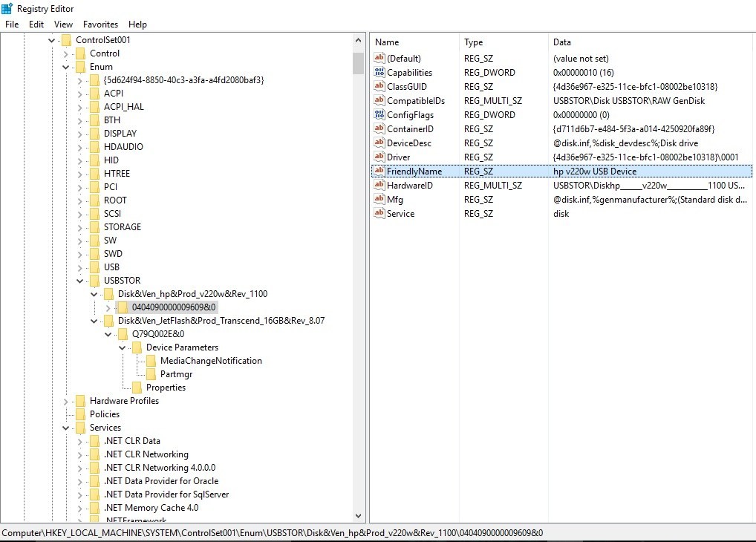Collapse the ControlSet001 tree node
Image resolution: width=756 pixels, height=542 pixels.
(51, 40)
